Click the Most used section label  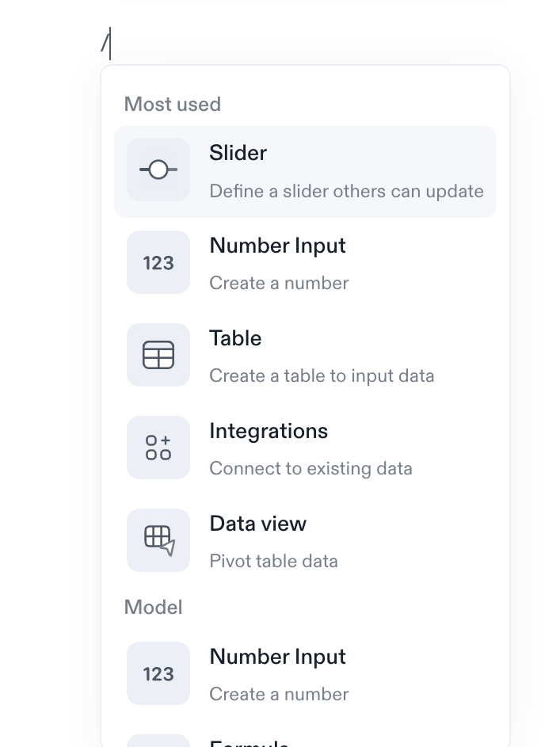tap(172, 104)
